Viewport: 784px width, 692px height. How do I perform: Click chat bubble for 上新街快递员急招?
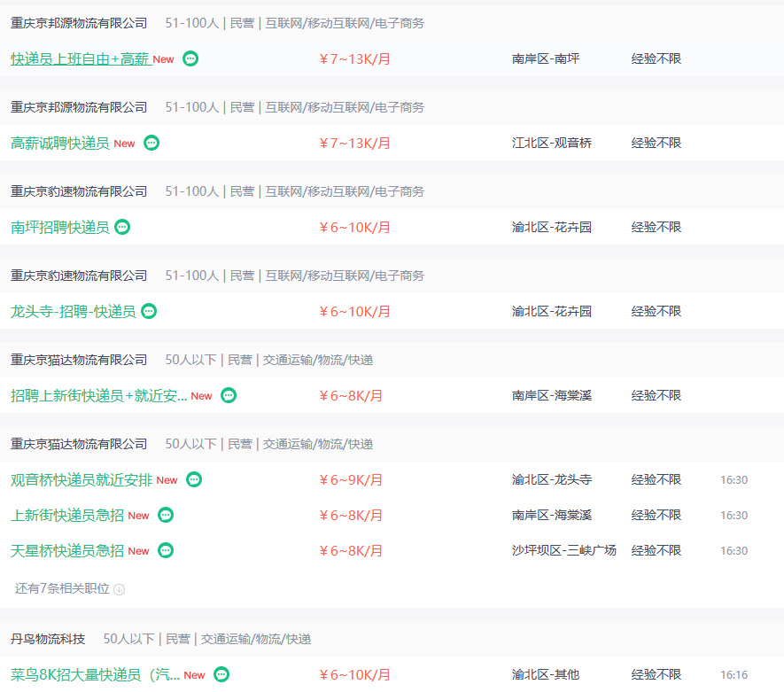point(166,515)
